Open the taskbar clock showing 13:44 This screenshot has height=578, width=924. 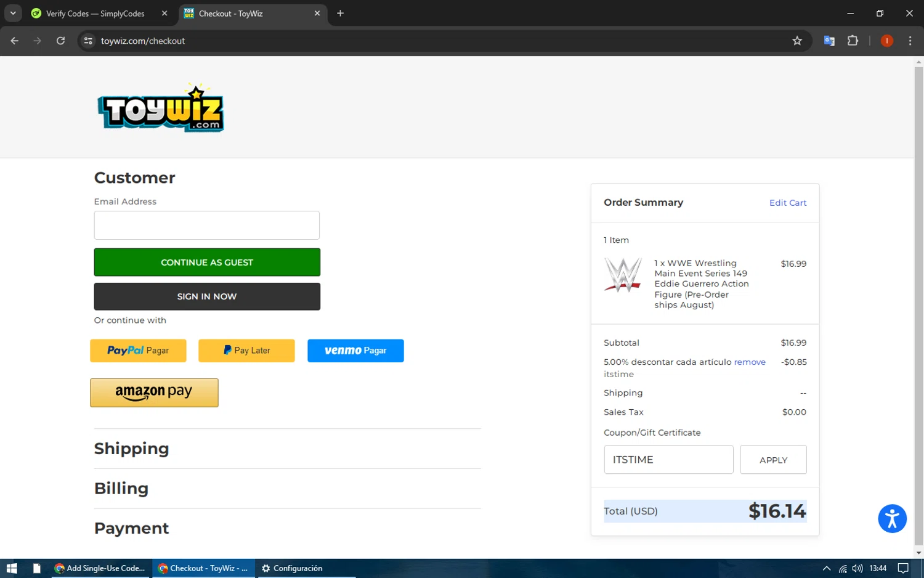pyautogui.click(x=878, y=568)
